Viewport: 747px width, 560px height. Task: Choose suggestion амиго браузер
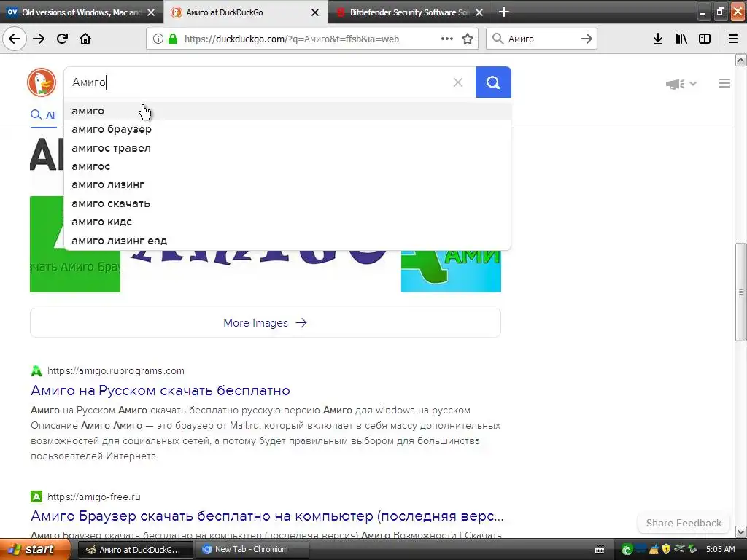pyautogui.click(x=287, y=129)
